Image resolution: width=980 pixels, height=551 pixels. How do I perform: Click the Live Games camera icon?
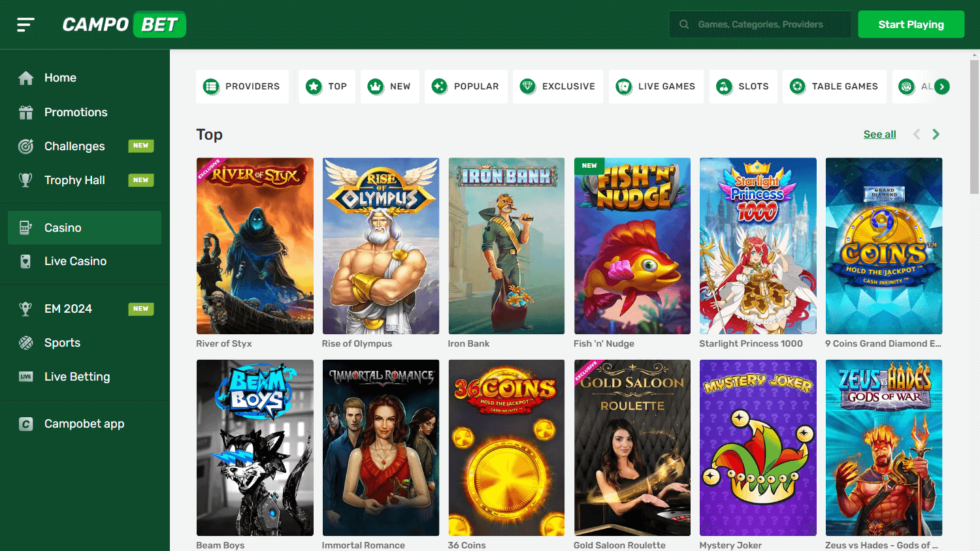(623, 86)
